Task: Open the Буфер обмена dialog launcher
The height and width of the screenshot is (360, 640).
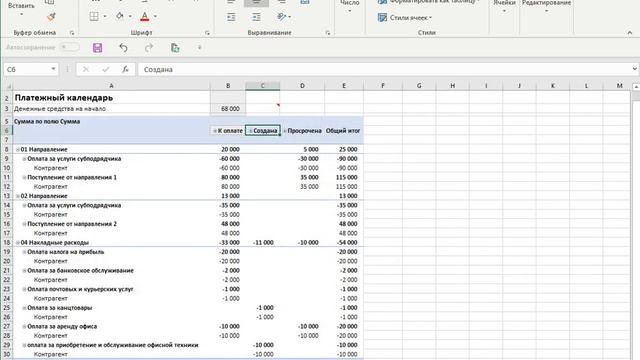Action: [72, 33]
